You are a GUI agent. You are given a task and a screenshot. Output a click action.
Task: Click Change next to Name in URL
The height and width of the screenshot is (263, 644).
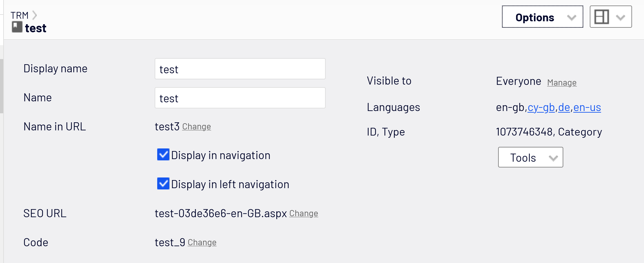[196, 127]
